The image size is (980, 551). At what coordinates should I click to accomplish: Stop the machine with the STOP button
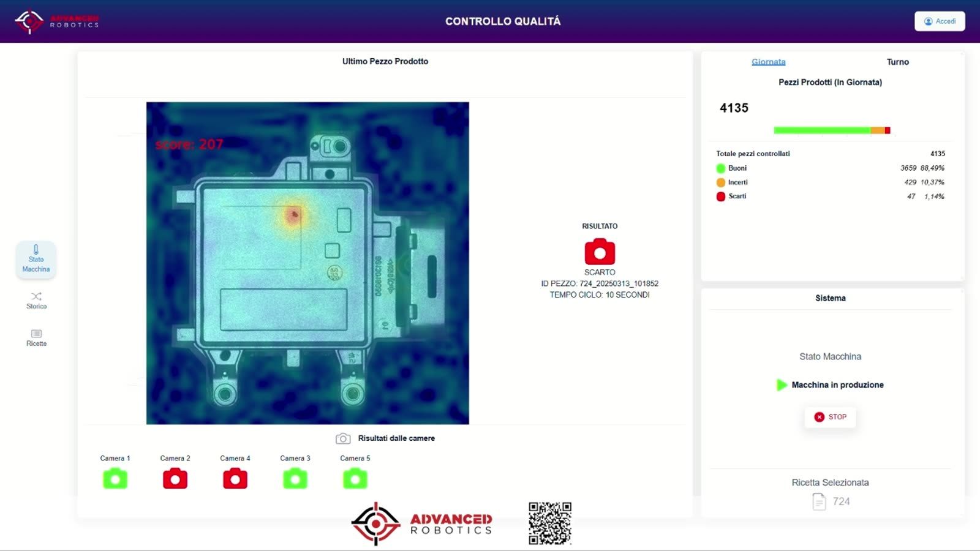[x=830, y=417]
